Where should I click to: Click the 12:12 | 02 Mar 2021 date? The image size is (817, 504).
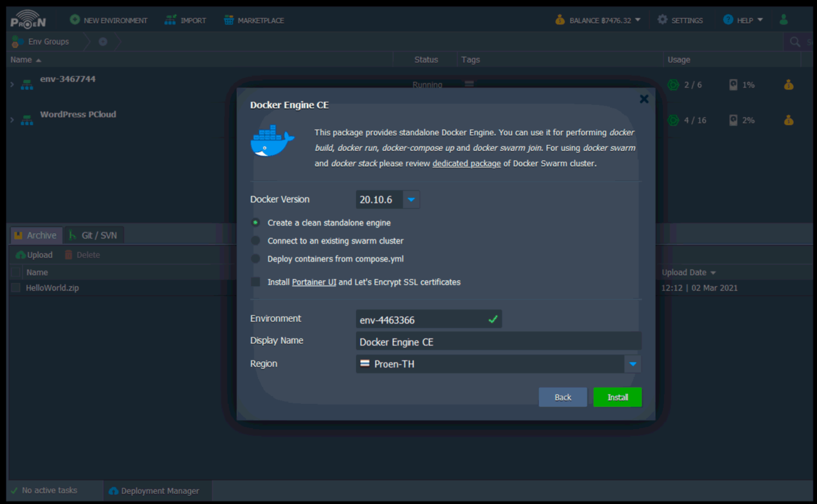(699, 288)
